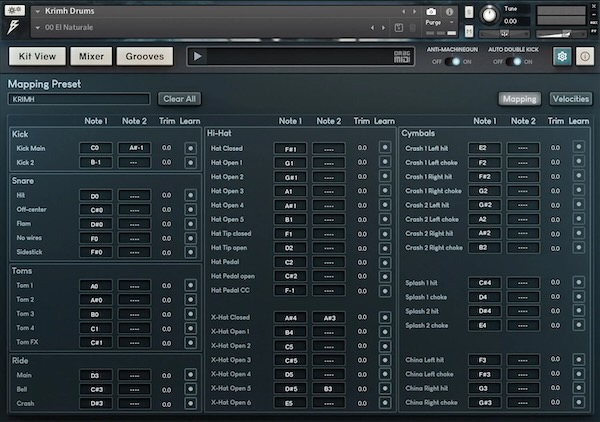This screenshot has width=600, height=422.
Task: Select the previous snapshot with the left arrow
Action: point(372,28)
